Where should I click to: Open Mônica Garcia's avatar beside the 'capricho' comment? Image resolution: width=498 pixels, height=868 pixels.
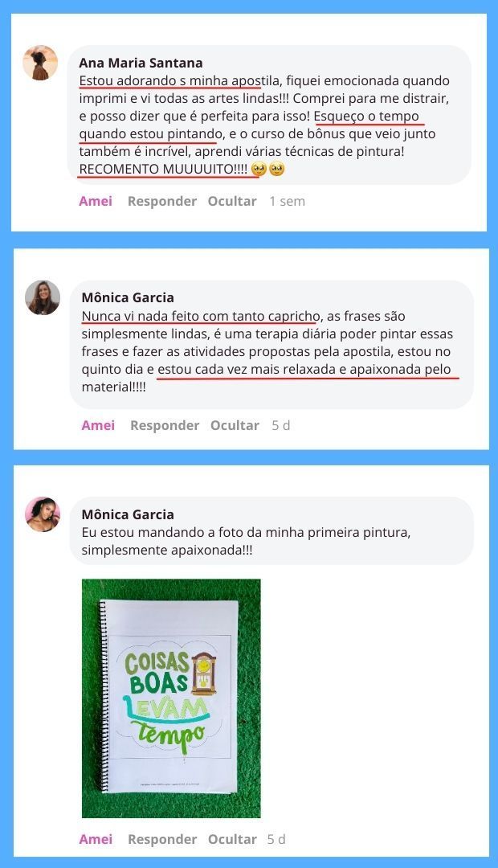[43, 298]
